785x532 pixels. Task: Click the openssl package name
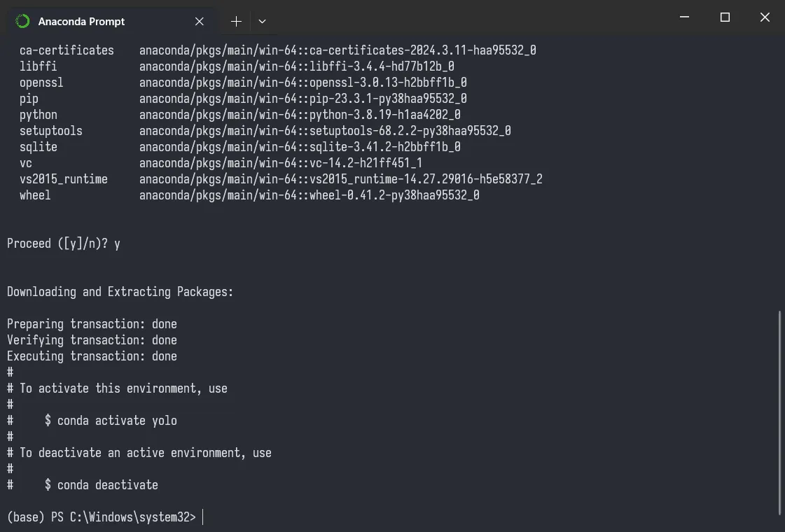click(41, 83)
